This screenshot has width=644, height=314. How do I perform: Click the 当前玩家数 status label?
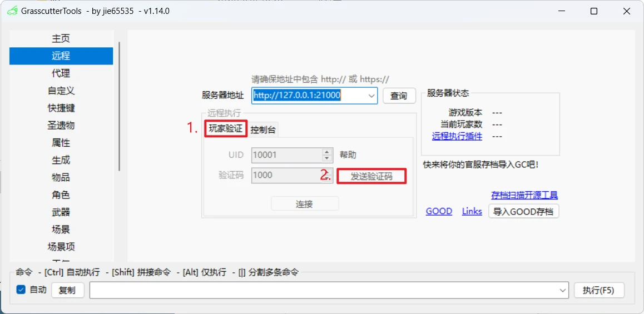coord(461,124)
